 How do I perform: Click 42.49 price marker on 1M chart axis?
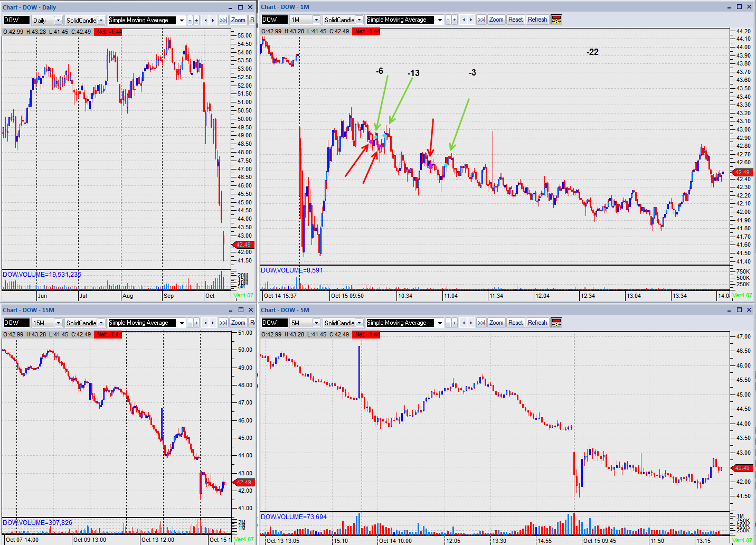click(x=742, y=172)
